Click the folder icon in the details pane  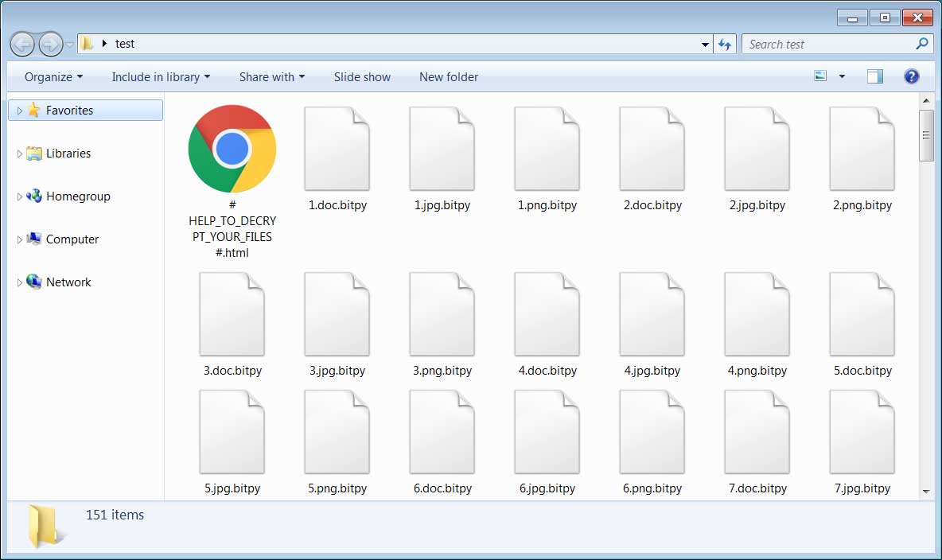[44, 527]
